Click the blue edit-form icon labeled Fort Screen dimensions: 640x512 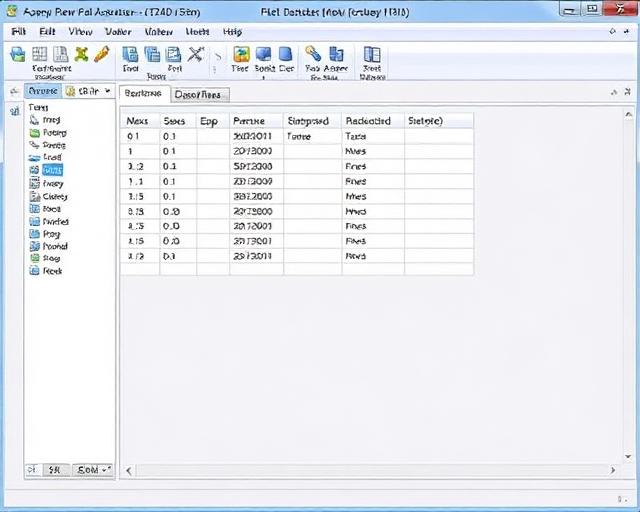173,54
